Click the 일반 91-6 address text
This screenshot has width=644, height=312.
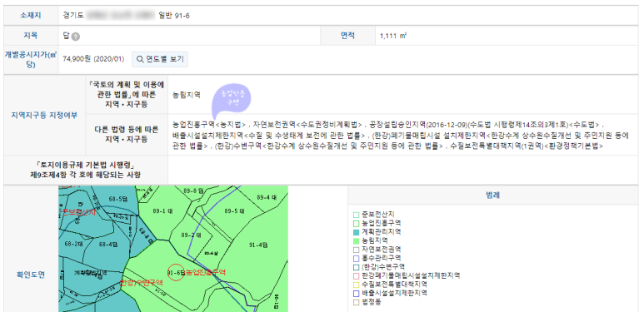point(174,16)
